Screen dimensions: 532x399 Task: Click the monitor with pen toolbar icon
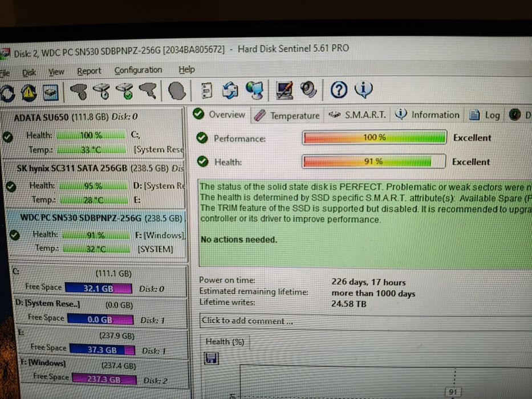tap(285, 91)
